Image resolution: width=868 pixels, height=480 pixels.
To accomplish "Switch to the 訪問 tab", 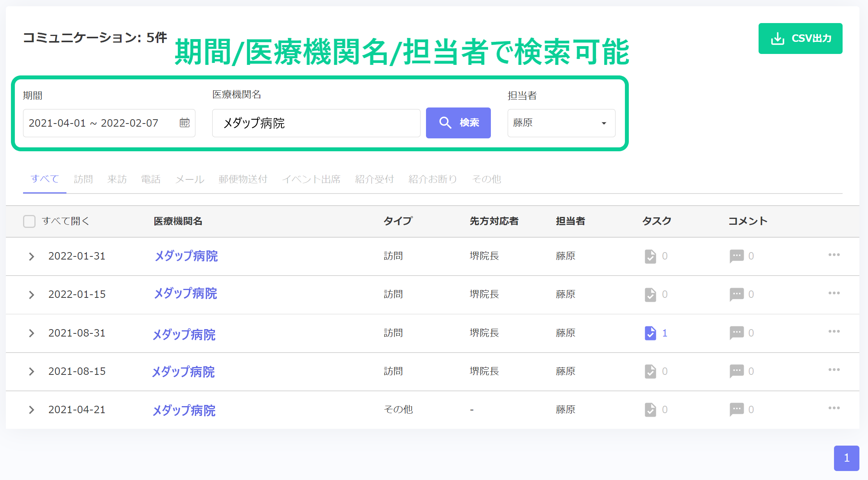I will pos(83,179).
